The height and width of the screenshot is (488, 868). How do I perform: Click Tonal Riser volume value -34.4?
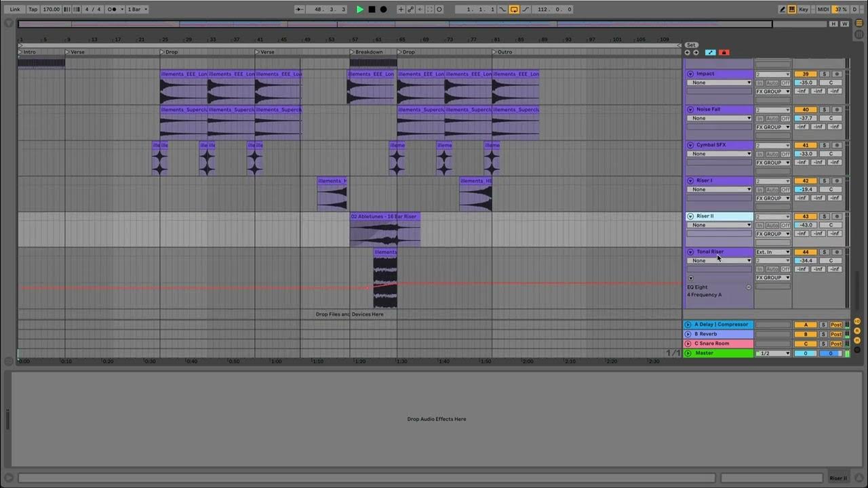tap(806, 260)
